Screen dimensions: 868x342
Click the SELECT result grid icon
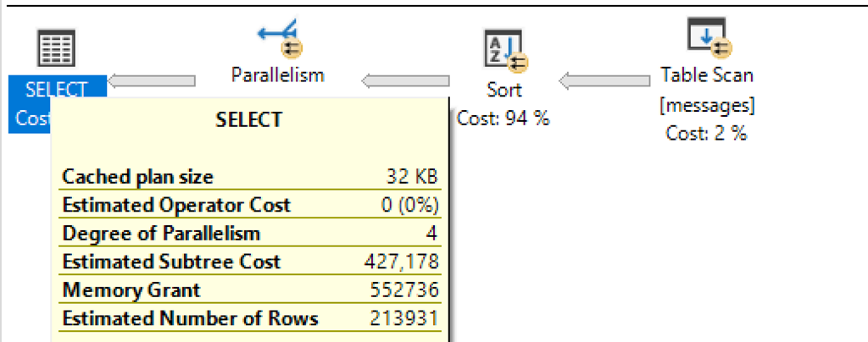56,48
